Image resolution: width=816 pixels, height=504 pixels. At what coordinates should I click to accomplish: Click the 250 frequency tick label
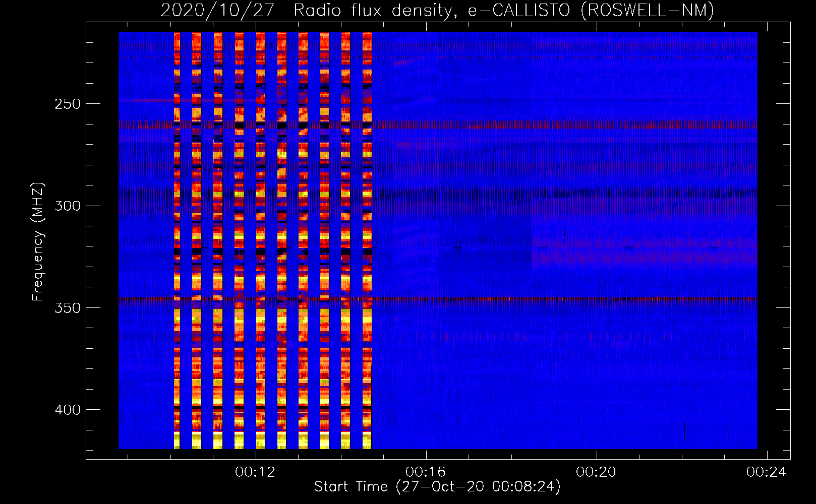68,104
